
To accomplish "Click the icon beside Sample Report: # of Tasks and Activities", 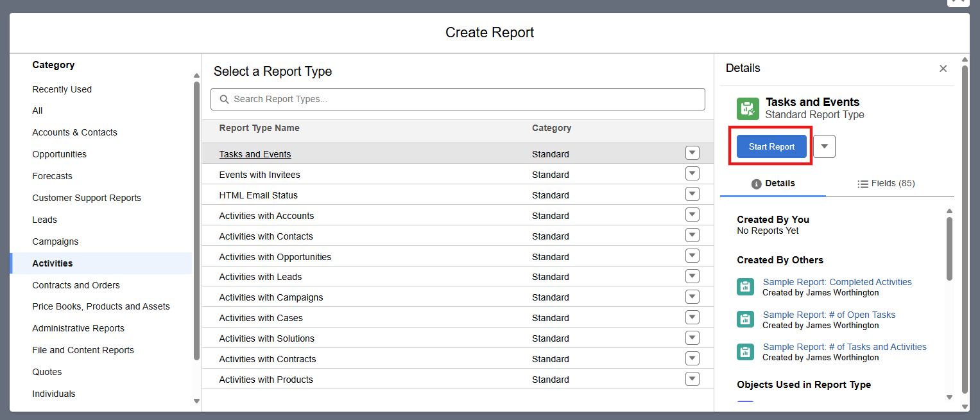I will tap(745, 352).
